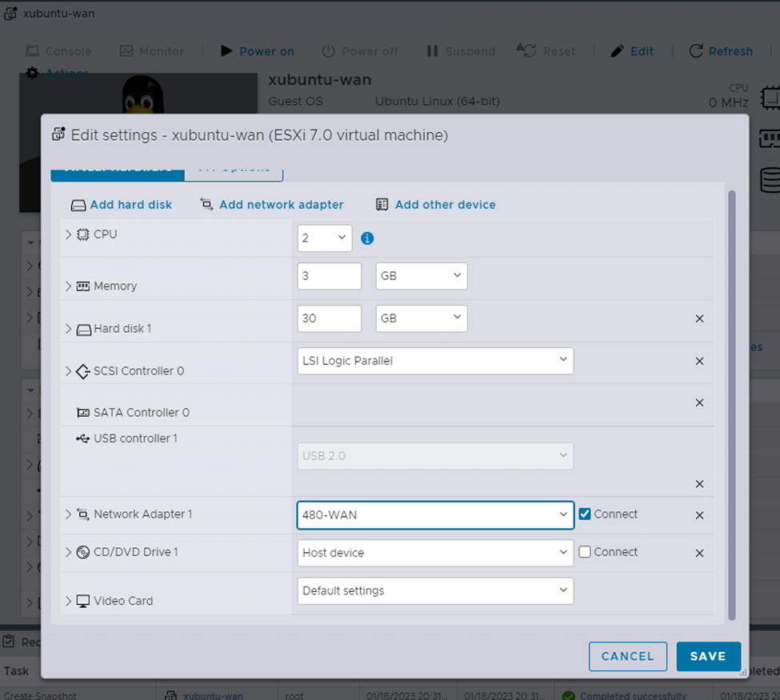Click the USB controller 1 icon
Screen dimensions: 780x700
coord(83,438)
